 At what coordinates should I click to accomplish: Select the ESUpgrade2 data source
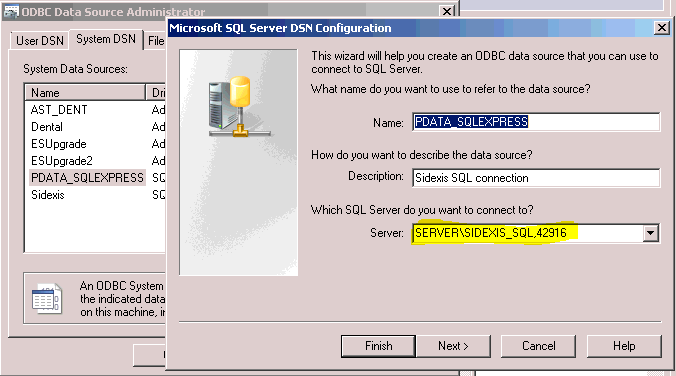[x=62, y=161]
